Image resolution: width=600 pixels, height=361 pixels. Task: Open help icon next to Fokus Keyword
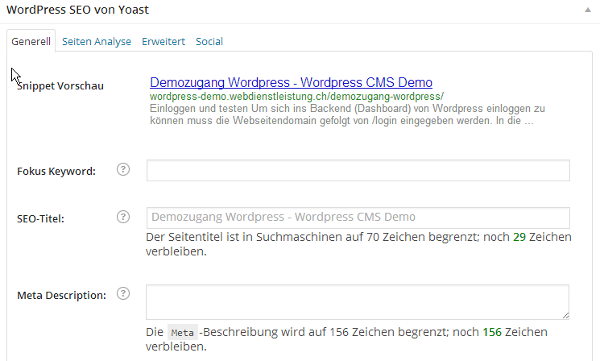(x=123, y=169)
